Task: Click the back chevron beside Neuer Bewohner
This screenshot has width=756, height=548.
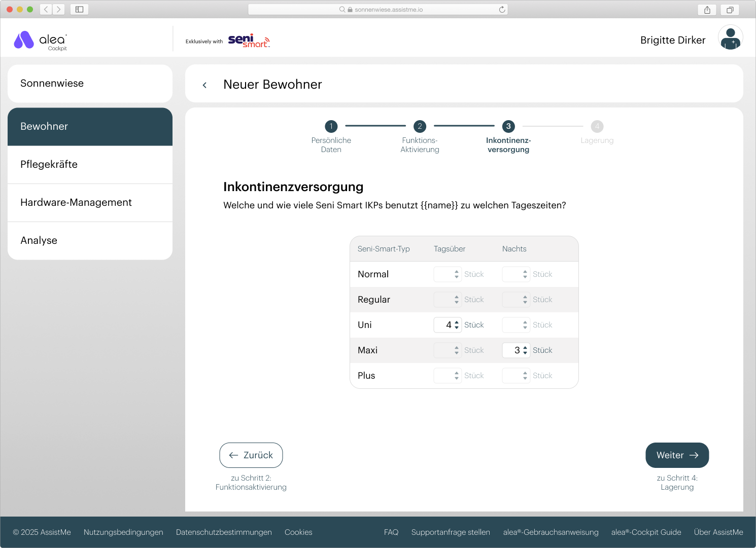Action: (x=204, y=85)
